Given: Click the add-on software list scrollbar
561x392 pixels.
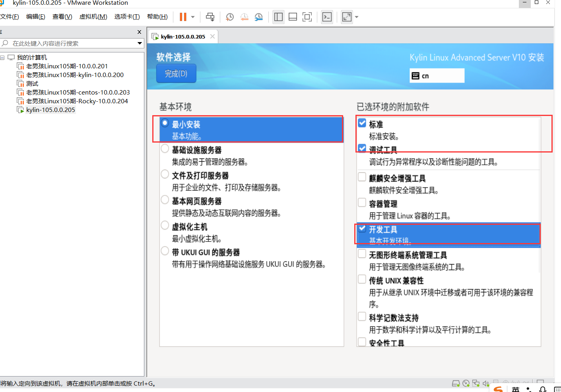Looking at the screenshot, I should (540, 195).
